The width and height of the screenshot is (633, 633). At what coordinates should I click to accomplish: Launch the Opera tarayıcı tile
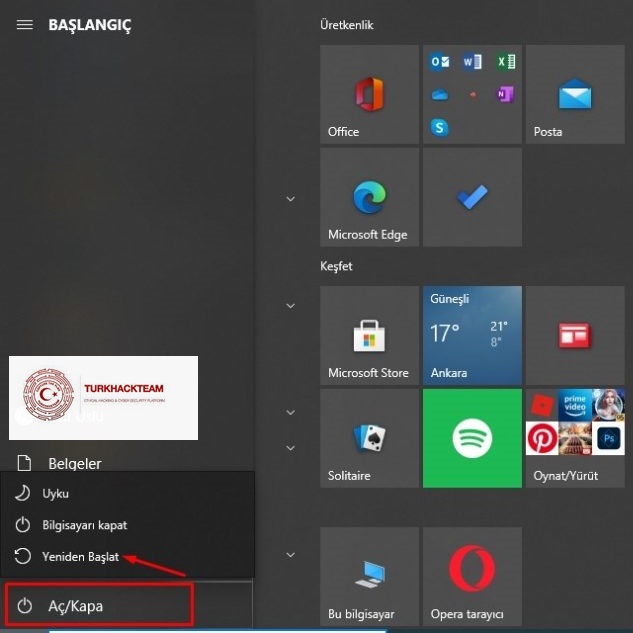472,576
